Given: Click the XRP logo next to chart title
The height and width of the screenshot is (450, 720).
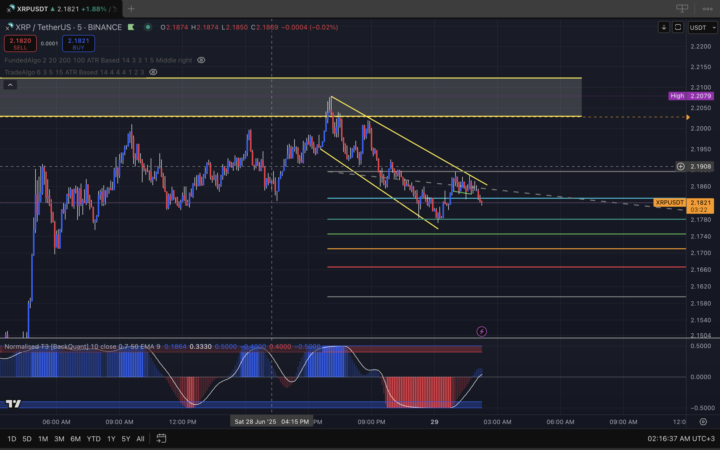Looking at the screenshot, I should pos(9,27).
